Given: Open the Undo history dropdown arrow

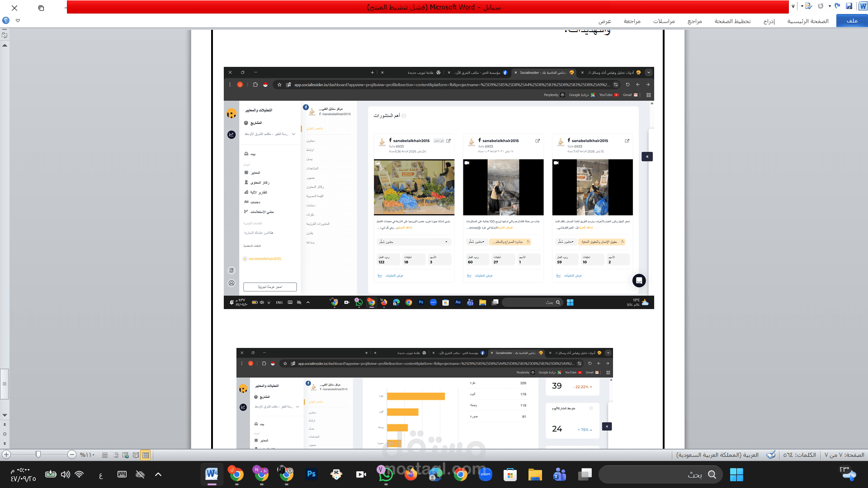Looking at the screenshot, I should pos(830,6).
